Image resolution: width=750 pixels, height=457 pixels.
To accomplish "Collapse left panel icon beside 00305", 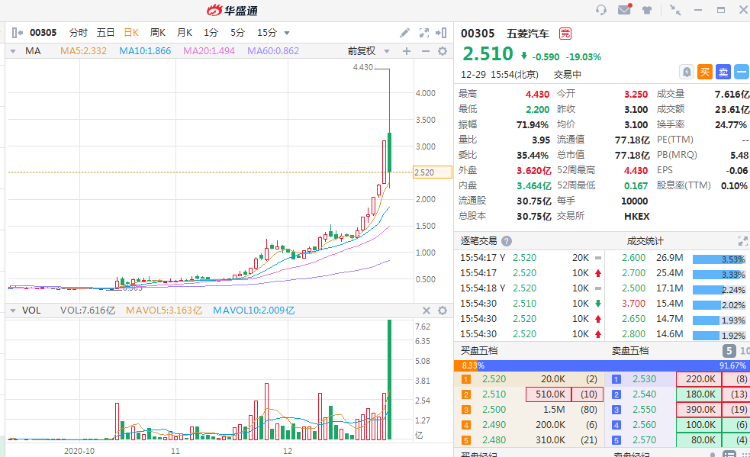I will [17, 33].
